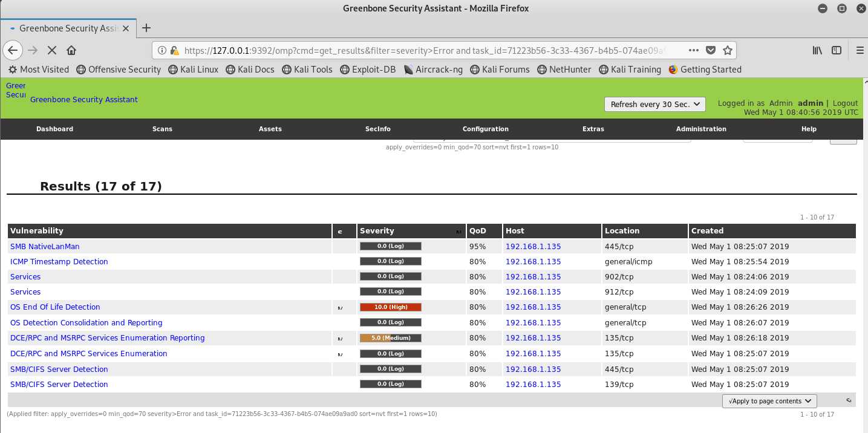Screen dimensions: 868x433
Task: Save page to Pocket
Action: point(711,50)
